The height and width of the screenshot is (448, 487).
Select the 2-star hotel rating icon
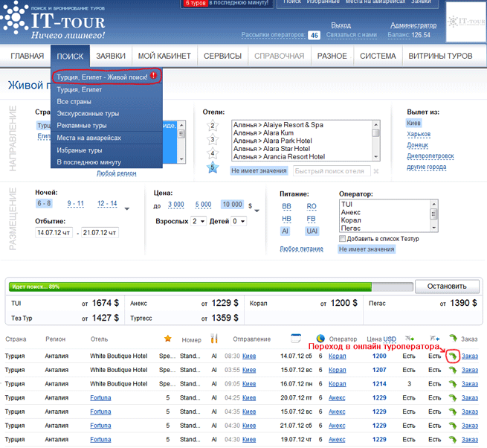(213, 126)
